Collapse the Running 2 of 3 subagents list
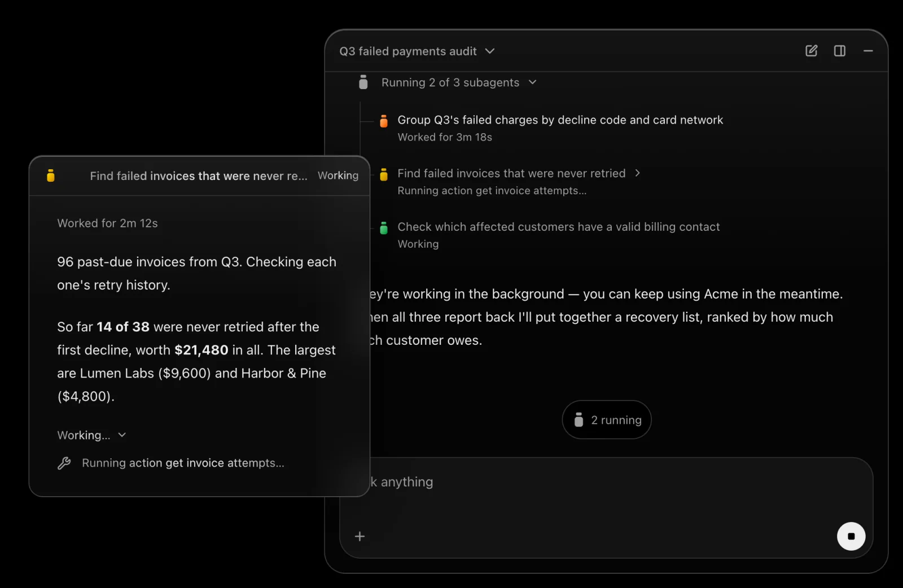 pos(532,82)
